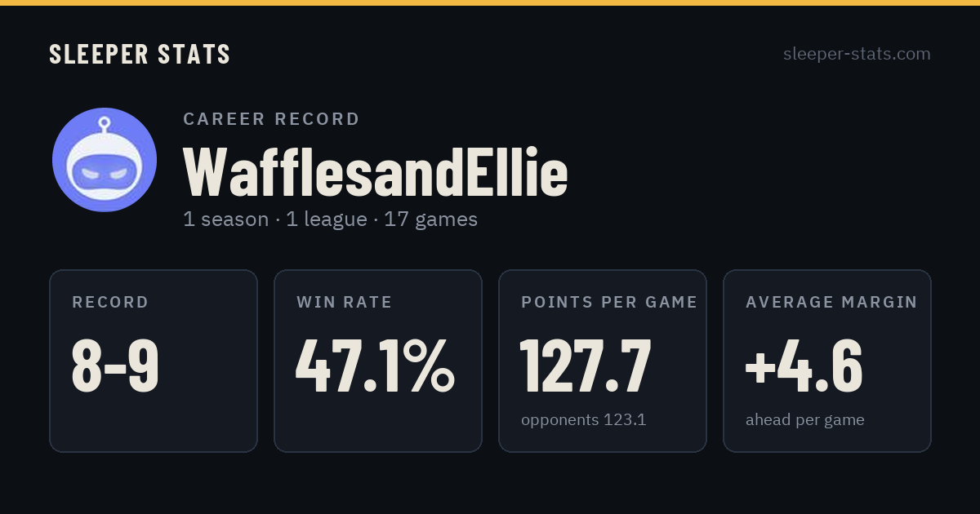Click the 47.1% win rate value

click(x=376, y=366)
